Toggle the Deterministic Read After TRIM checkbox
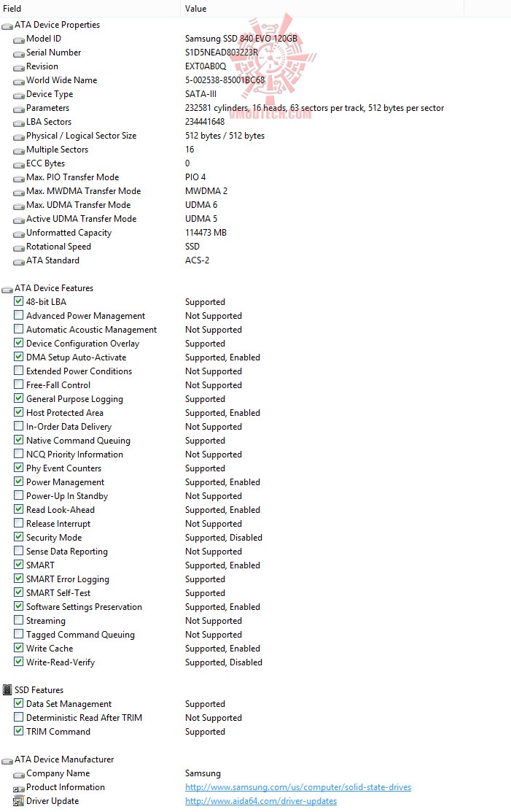511x812 pixels. click(19, 716)
